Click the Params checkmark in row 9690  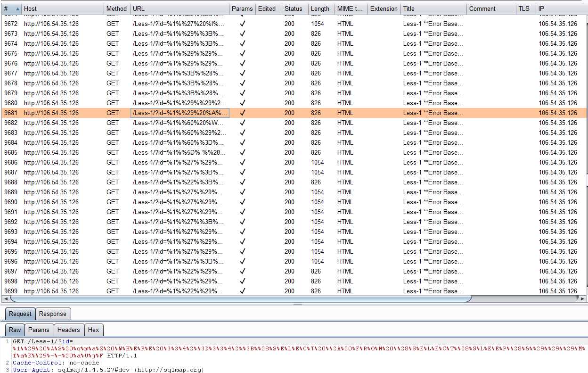(243, 202)
